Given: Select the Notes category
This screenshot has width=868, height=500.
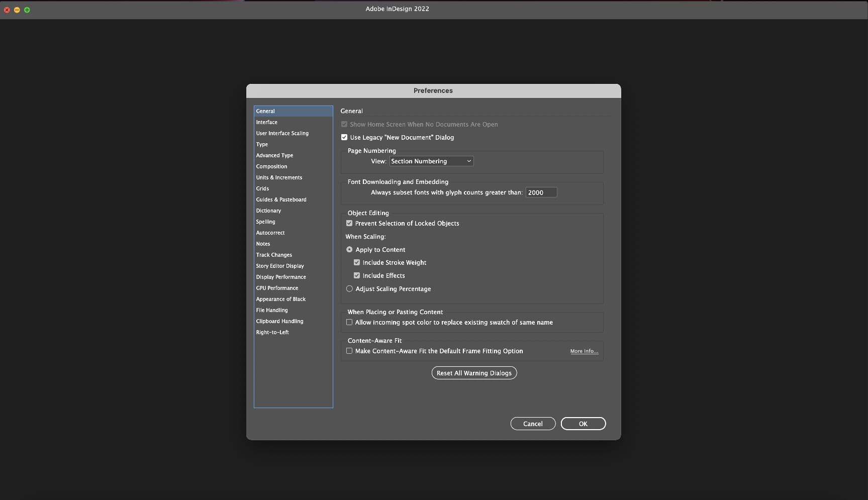Looking at the screenshot, I should 294,244.
